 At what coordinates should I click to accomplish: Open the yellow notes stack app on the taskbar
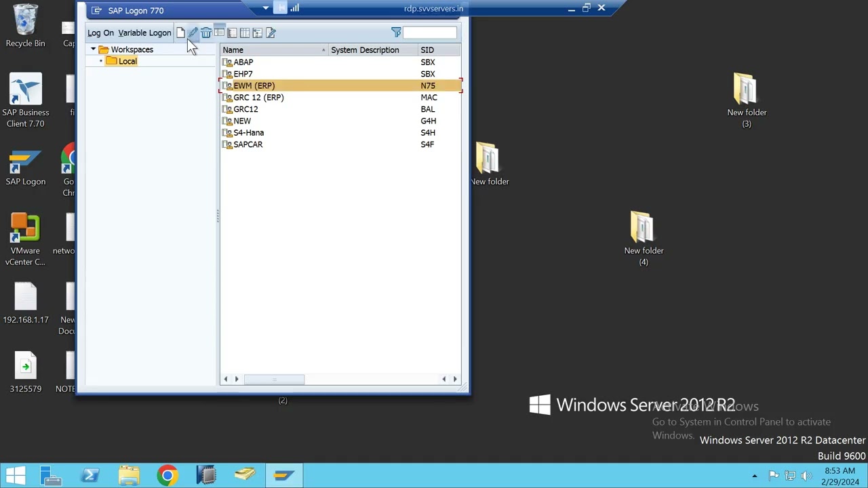(244, 476)
